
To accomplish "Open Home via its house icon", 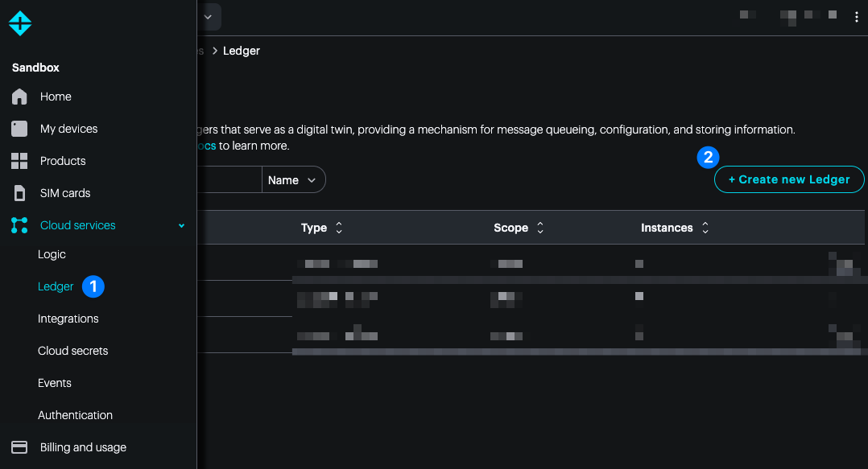I will click(19, 97).
